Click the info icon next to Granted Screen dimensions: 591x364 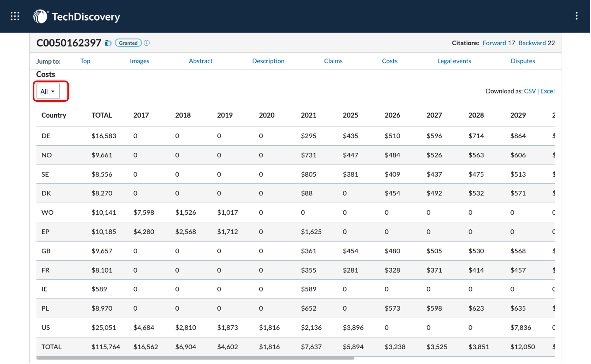click(147, 43)
